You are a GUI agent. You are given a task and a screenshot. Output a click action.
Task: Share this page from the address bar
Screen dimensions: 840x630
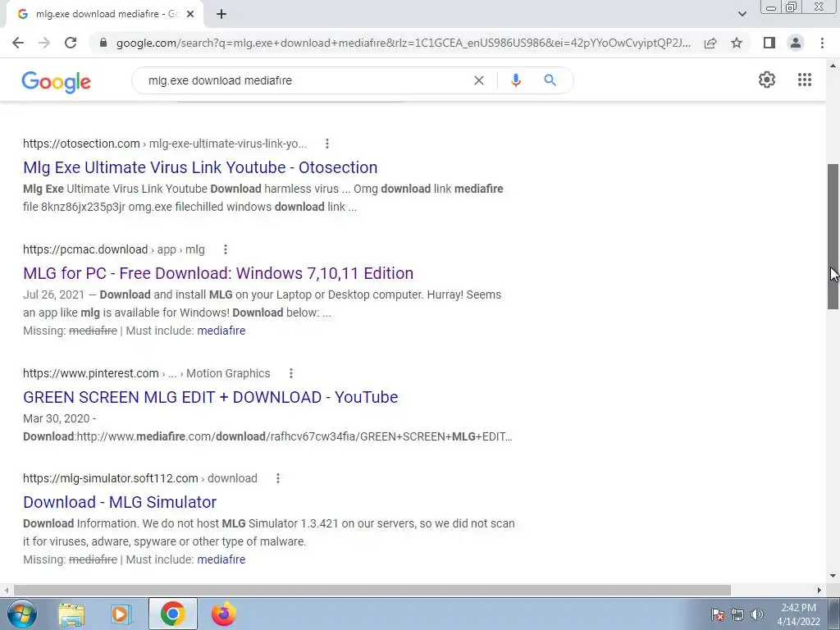[710, 43]
